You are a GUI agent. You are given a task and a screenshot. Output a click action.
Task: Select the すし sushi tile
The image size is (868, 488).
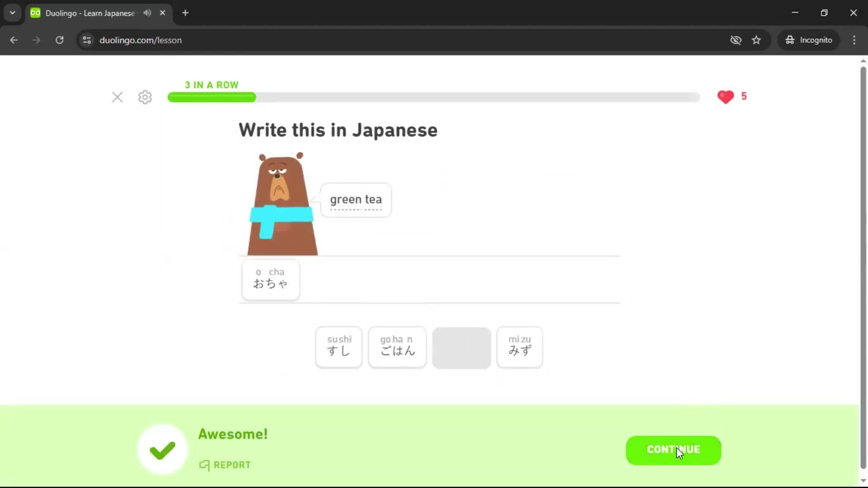[x=338, y=347]
